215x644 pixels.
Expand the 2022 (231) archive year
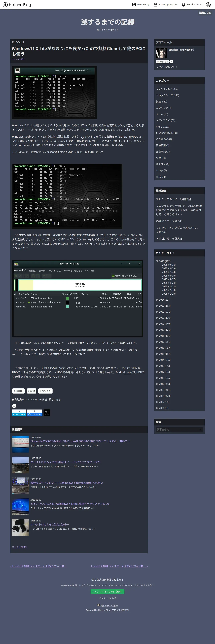pyautogui.click(x=157, y=312)
